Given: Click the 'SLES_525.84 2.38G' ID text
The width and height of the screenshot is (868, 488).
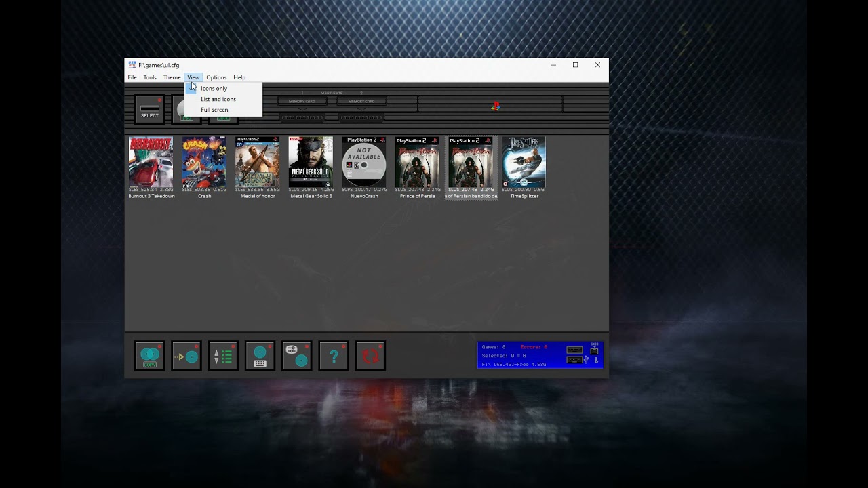Looking at the screenshot, I should [151, 190].
